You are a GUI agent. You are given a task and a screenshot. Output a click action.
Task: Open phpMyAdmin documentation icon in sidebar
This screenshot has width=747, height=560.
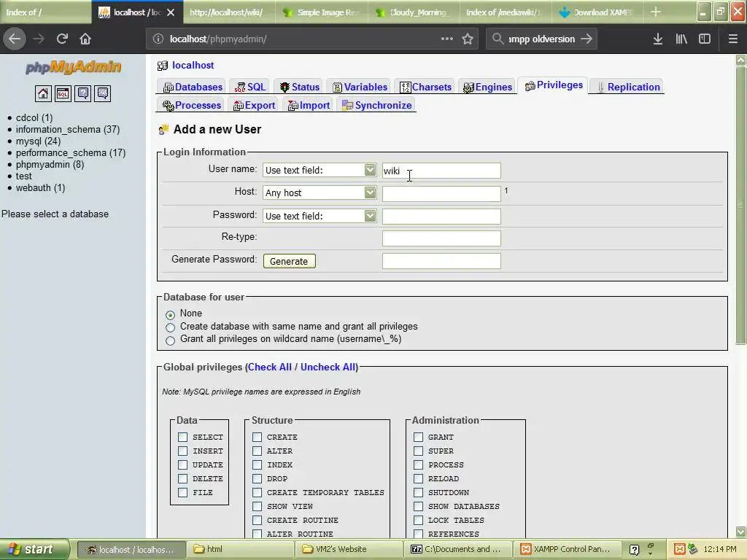83,93
